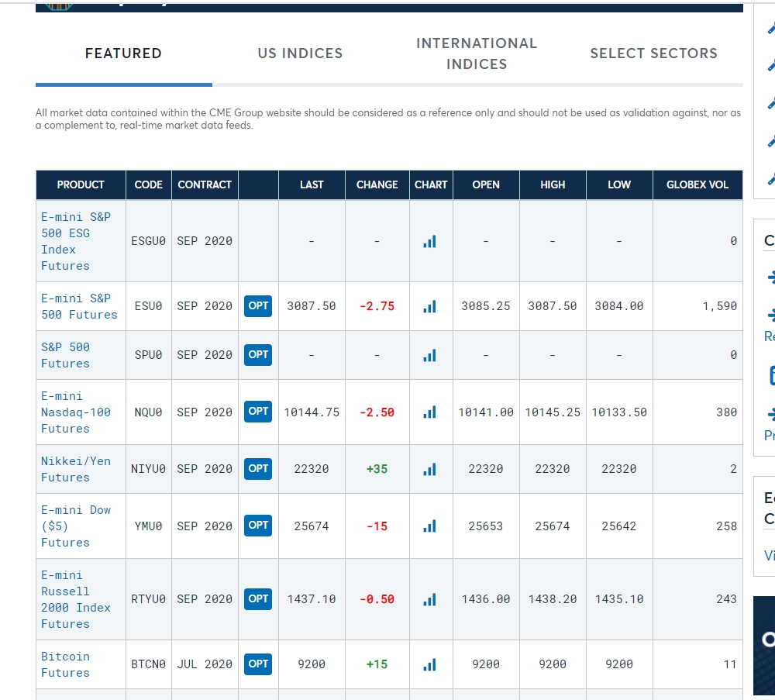Screen dimensions: 775x700
Task: Open chart for E-mini S&P 500 ESG Index Futures
Action: tap(429, 241)
